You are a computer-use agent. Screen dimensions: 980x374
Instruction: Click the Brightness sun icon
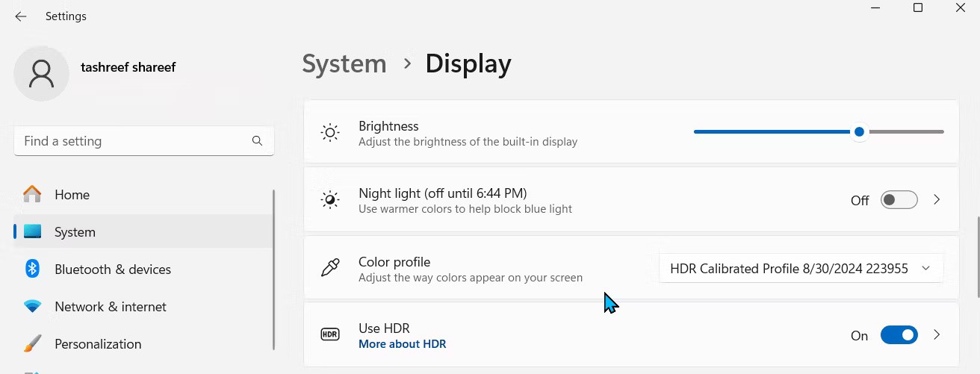click(x=330, y=133)
